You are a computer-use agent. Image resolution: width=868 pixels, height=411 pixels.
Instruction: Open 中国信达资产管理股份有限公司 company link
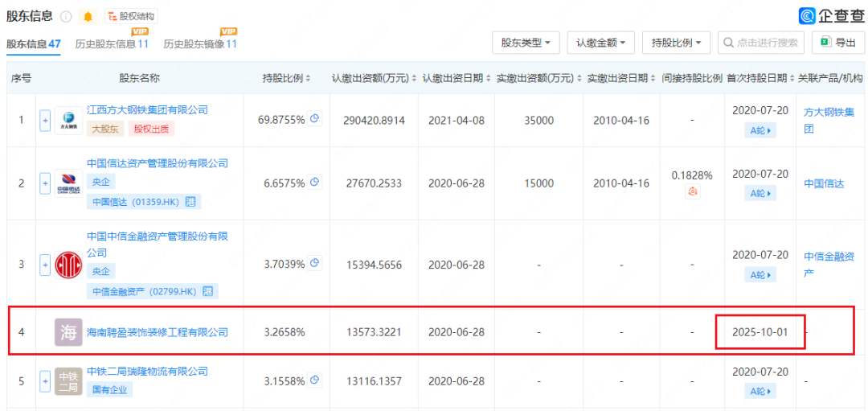click(158, 162)
